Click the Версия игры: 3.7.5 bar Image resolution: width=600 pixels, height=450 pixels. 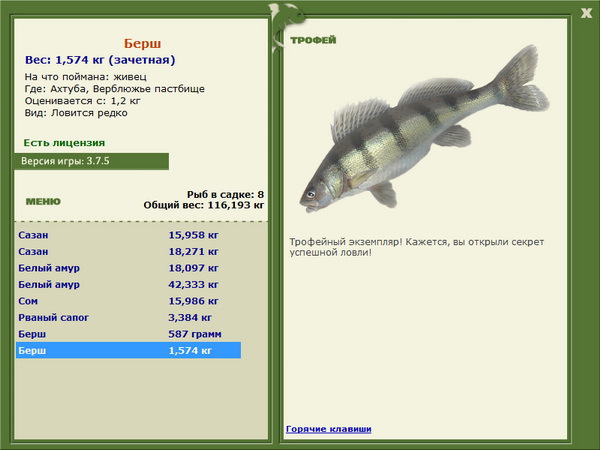pyautogui.click(x=91, y=161)
